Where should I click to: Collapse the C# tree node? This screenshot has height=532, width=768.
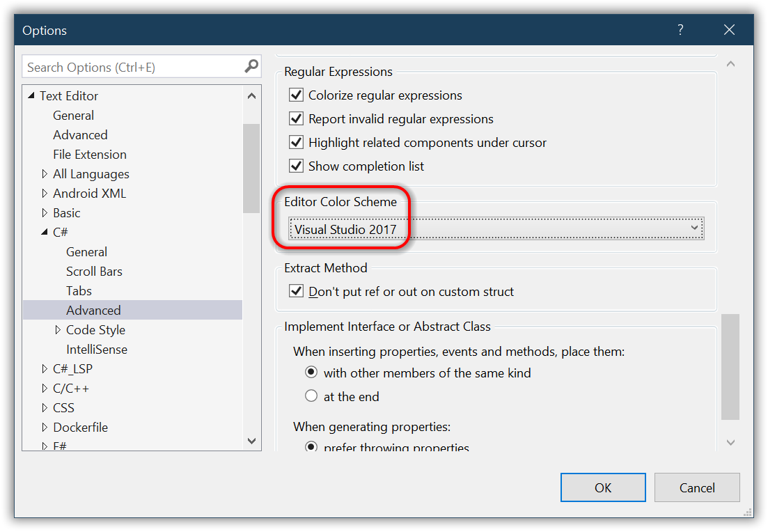(x=45, y=232)
